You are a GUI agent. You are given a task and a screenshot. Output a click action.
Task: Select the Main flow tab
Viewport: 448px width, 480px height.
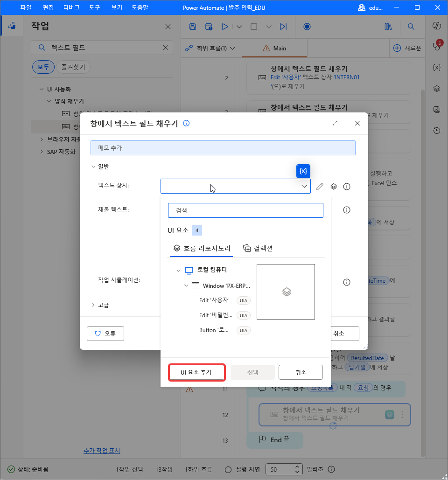(274, 48)
